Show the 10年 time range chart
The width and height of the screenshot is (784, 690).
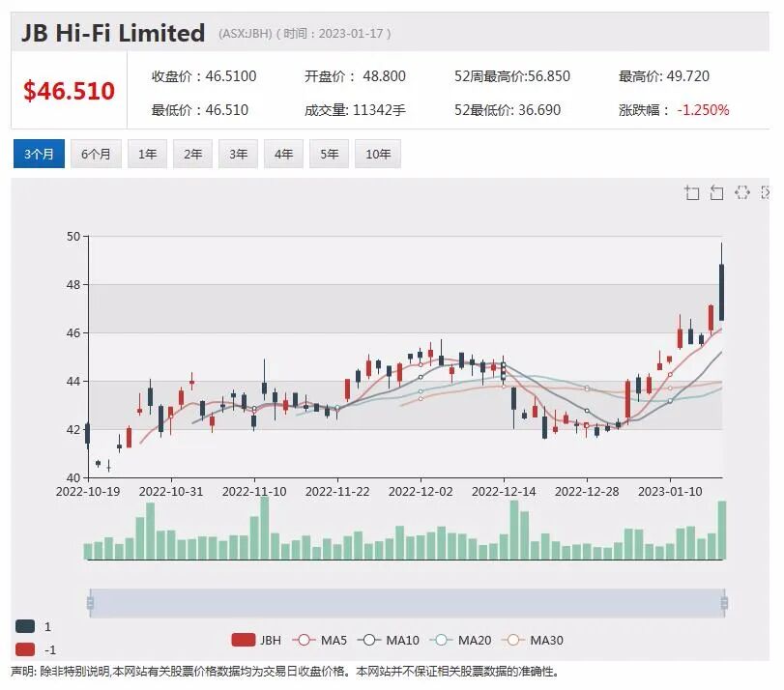pos(378,154)
